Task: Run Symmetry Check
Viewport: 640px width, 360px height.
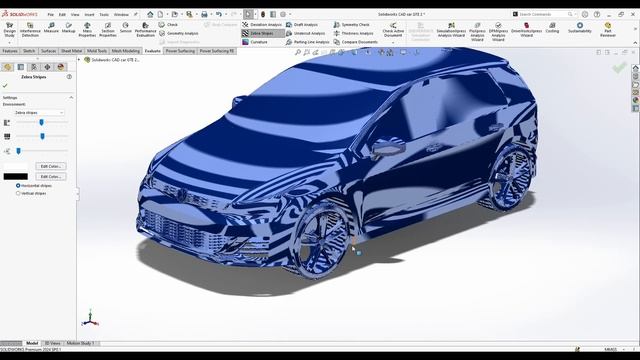Action: (x=351, y=24)
